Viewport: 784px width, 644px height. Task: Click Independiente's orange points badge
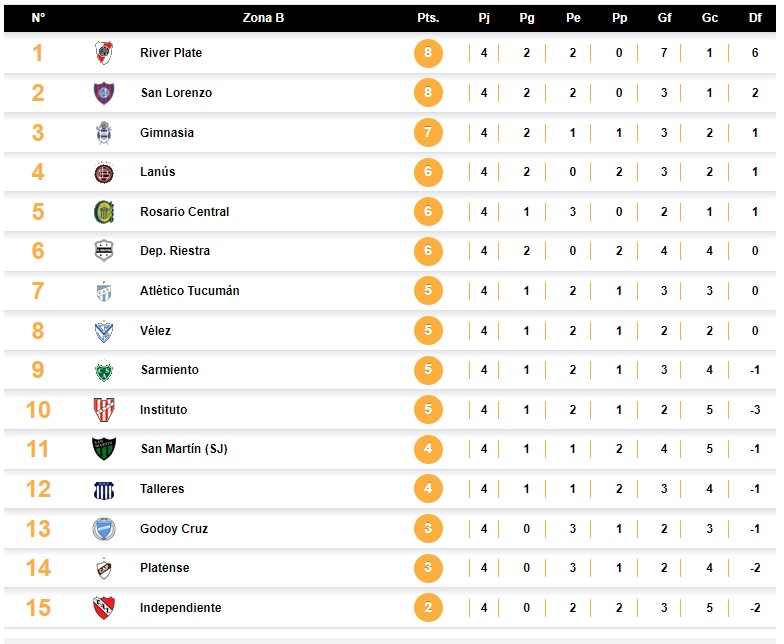click(428, 608)
